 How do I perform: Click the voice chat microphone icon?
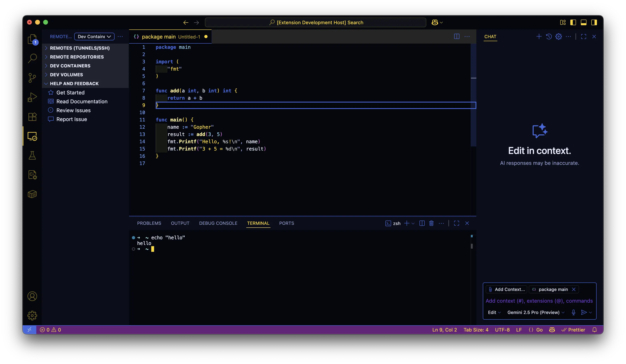coord(573,312)
